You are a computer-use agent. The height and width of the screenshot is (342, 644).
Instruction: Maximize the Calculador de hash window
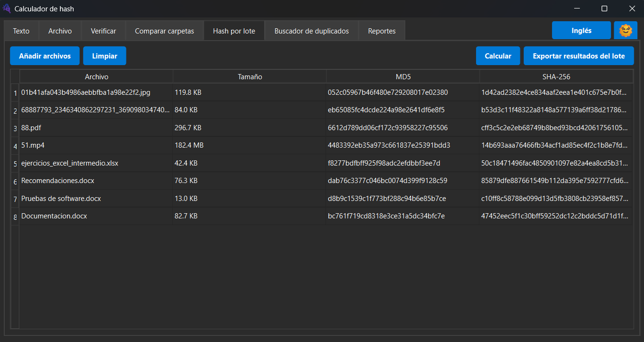click(x=604, y=8)
